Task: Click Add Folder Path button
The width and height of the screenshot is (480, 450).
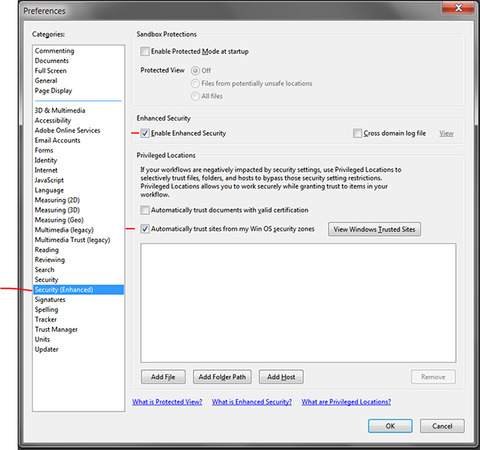Action: point(222,377)
